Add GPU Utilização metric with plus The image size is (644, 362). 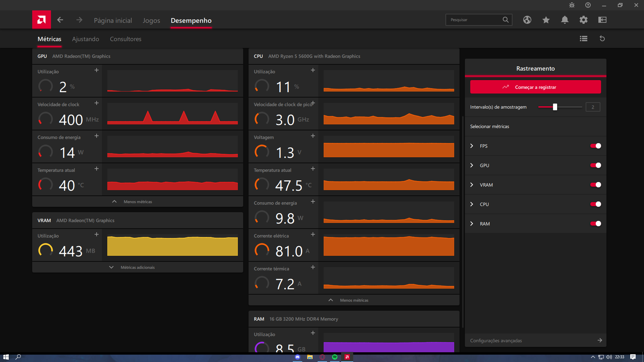point(97,70)
